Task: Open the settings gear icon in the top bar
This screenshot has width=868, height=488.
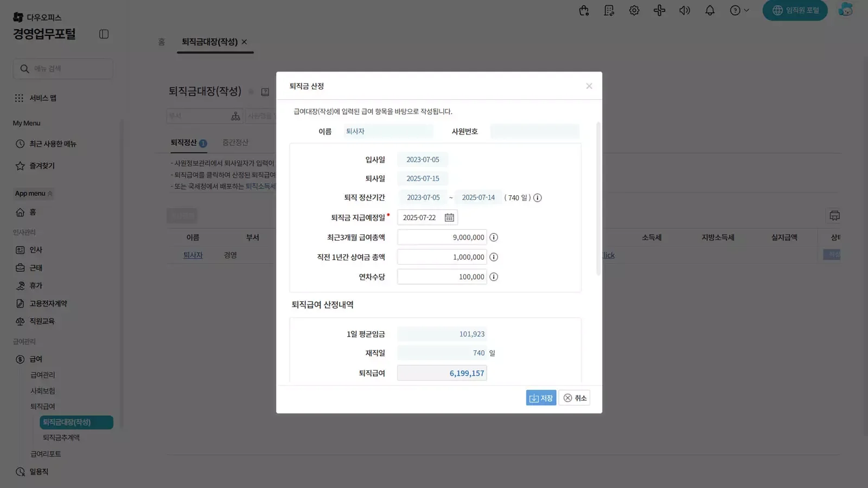Action: pyautogui.click(x=634, y=10)
